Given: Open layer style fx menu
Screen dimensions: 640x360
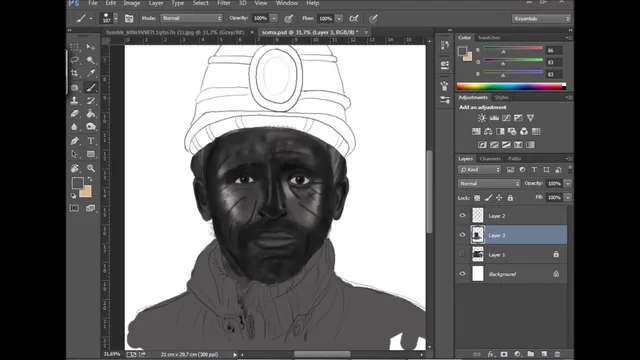Looking at the screenshot, I should coord(491,354).
